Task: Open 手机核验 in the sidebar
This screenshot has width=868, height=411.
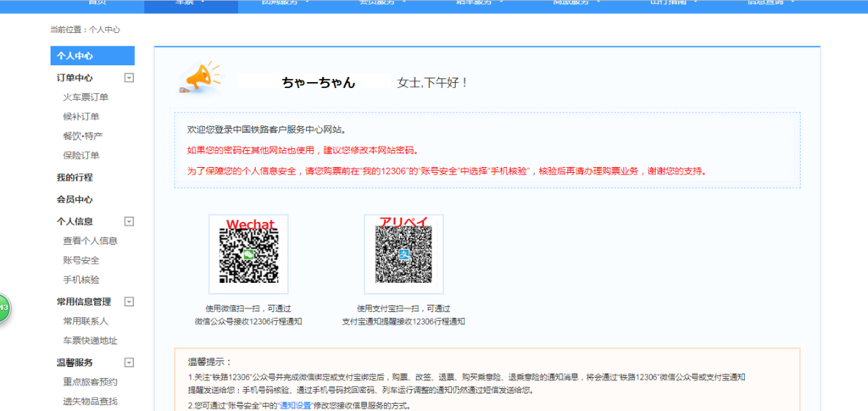Action: tap(81, 280)
